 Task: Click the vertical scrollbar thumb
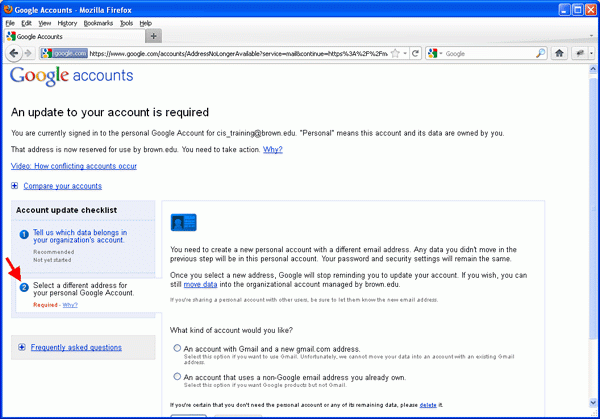click(x=593, y=209)
